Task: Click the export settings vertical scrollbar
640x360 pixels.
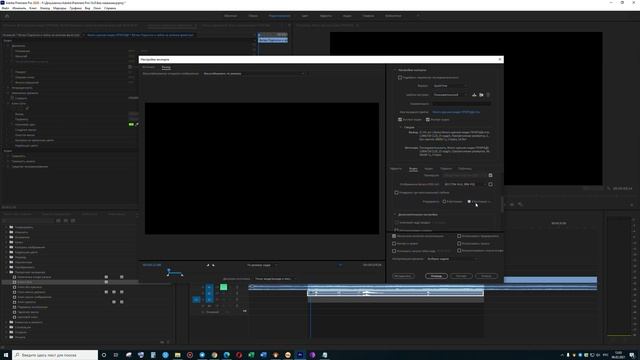Action: [502, 204]
